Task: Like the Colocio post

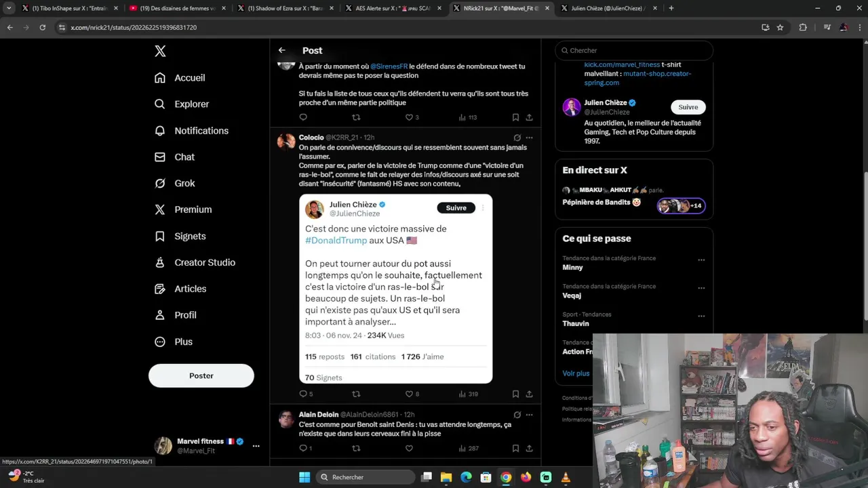Action: [409, 394]
